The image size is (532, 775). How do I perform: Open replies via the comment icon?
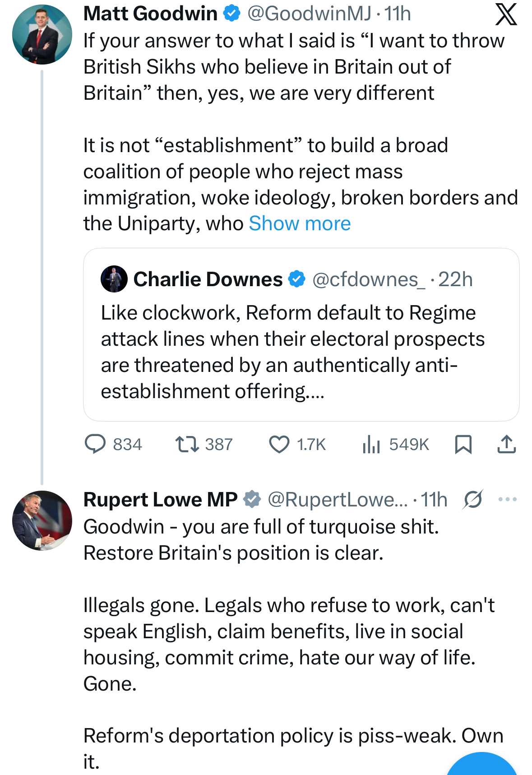(x=95, y=444)
